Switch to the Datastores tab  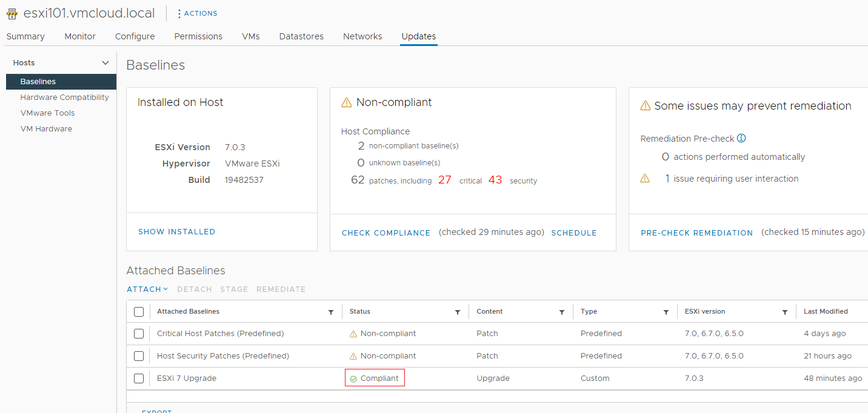tap(301, 36)
